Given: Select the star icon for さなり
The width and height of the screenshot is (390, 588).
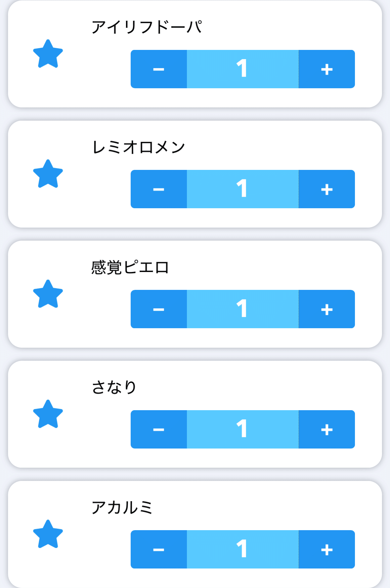Looking at the screenshot, I should pyautogui.click(x=48, y=414).
